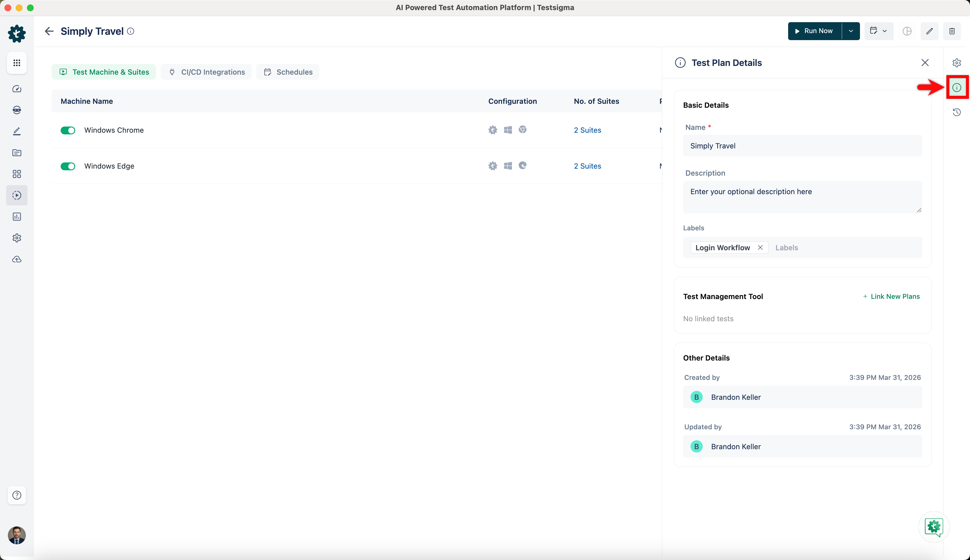Open the help question mark icon
Screen dimensions: 970x560
[x=17, y=495]
